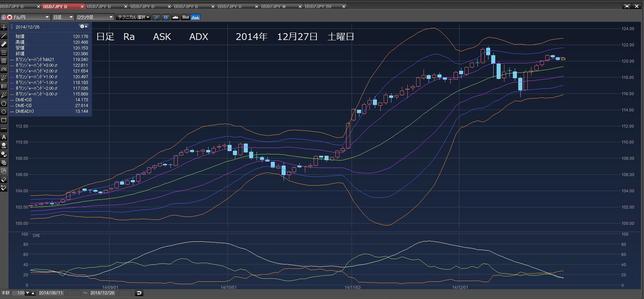Select the multi-line retracement tool
The image size is (644, 299).
4,61
